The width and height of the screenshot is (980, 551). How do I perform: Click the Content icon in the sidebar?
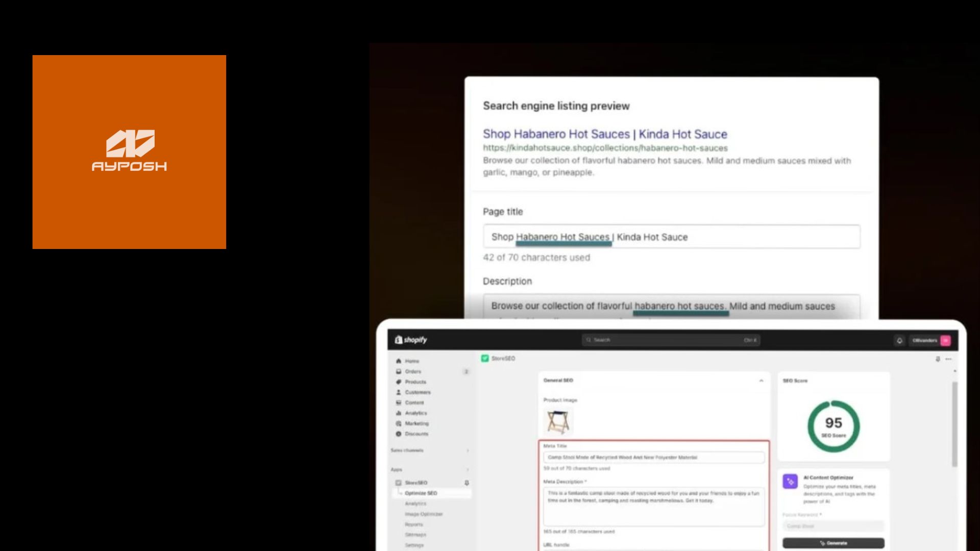[x=399, y=403]
